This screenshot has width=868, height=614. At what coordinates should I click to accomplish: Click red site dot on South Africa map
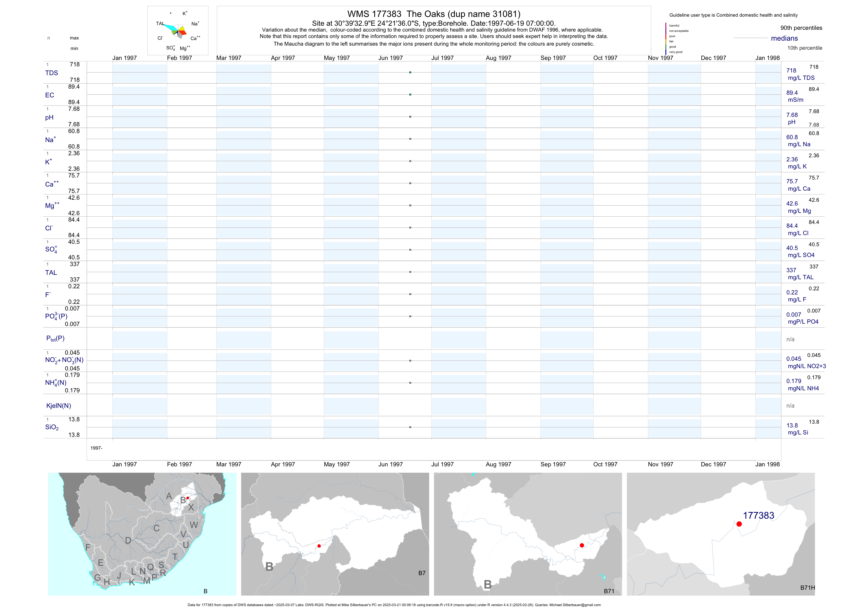tap(187, 498)
